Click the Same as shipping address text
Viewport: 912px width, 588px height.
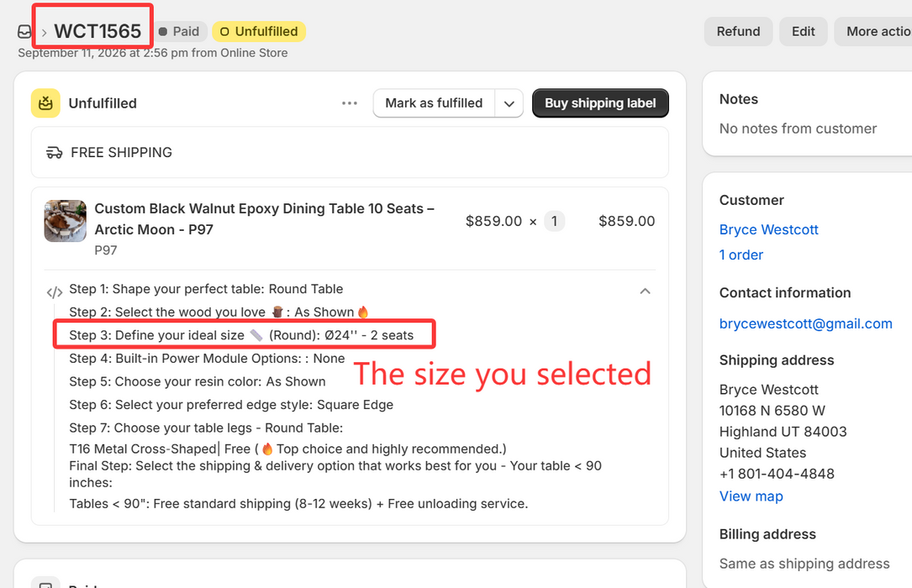click(804, 564)
